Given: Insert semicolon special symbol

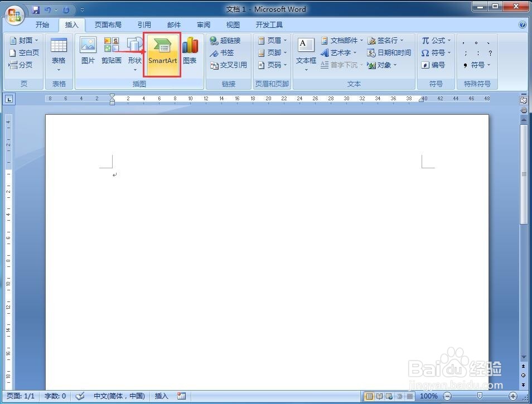Looking at the screenshot, I should (466, 53).
